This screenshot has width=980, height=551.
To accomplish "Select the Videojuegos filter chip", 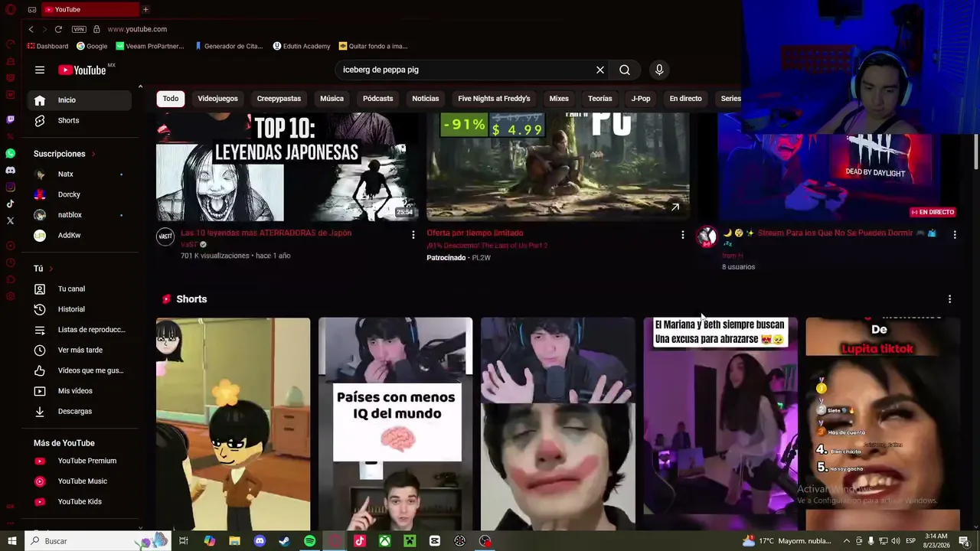I will pyautogui.click(x=217, y=99).
